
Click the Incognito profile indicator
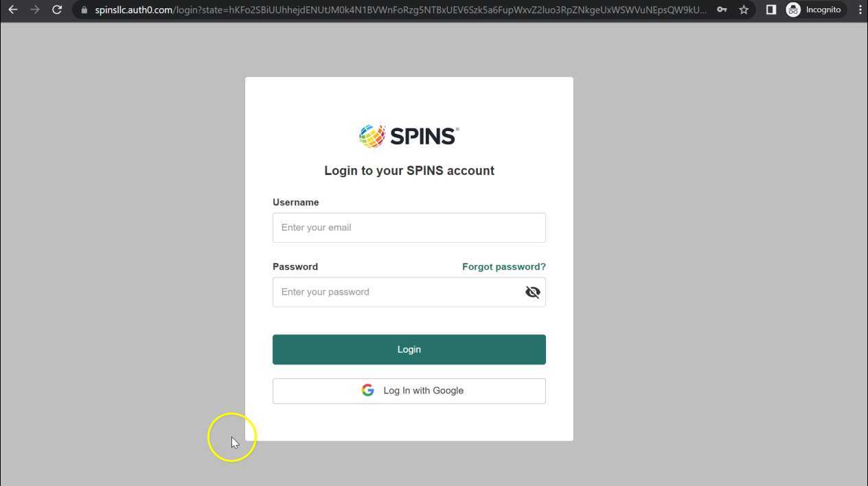[x=814, y=10]
